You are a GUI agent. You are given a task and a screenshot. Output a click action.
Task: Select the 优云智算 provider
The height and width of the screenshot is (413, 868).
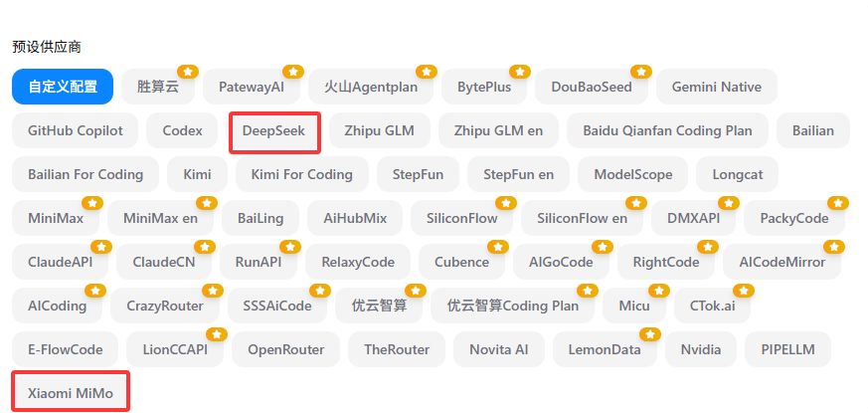(x=379, y=306)
